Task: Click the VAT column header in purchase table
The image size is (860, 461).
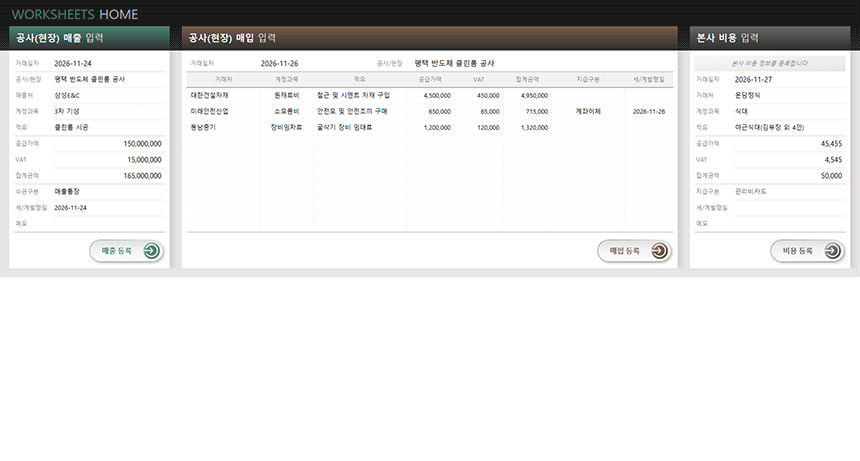Action: click(x=479, y=79)
